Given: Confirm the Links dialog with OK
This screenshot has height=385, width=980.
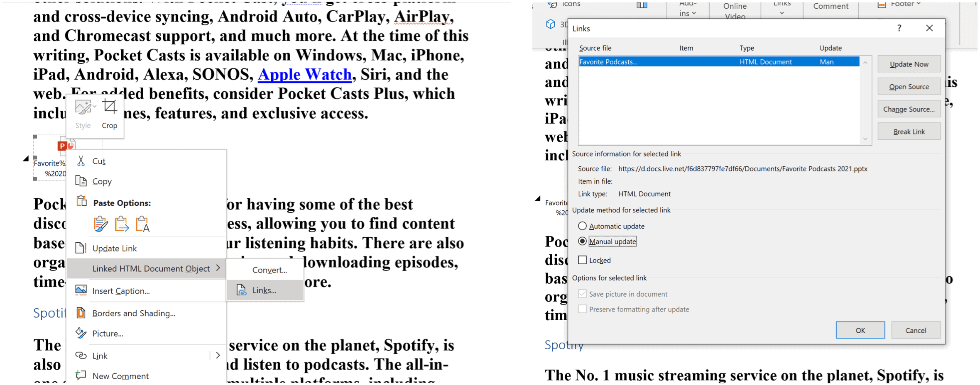Looking at the screenshot, I should (x=860, y=330).
